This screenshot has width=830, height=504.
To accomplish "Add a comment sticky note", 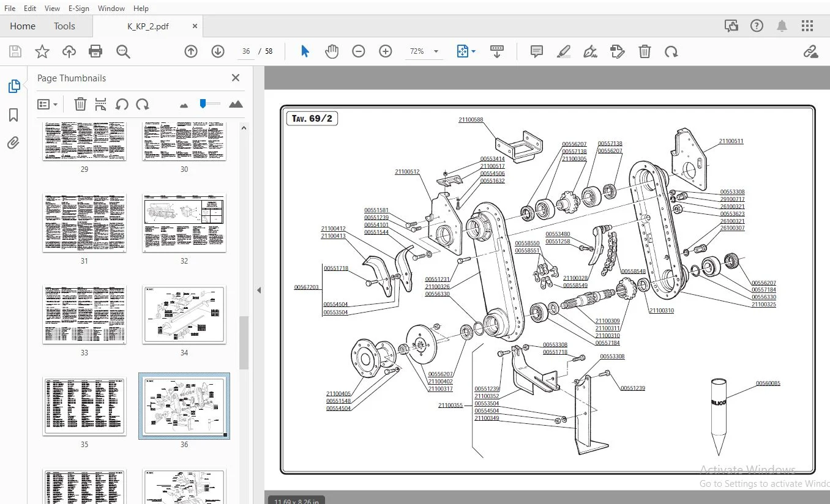I will (537, 51).
